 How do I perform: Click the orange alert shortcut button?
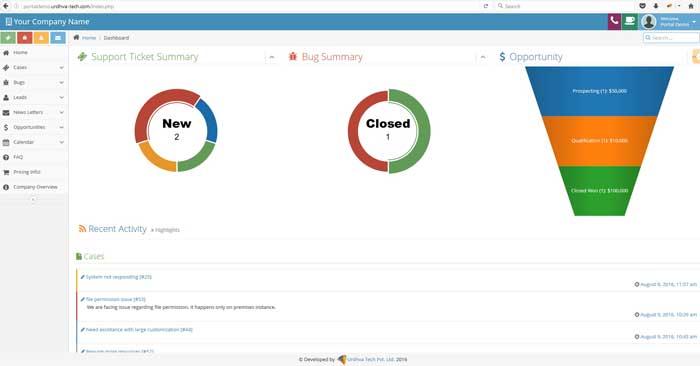pyautogui.click(x=41, y=38)
